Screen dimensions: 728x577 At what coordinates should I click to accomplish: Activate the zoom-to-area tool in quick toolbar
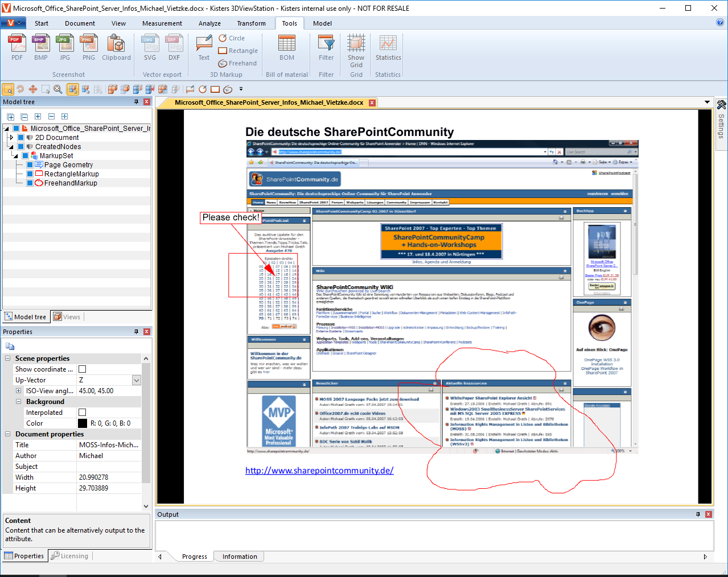[x=8, y=89]
